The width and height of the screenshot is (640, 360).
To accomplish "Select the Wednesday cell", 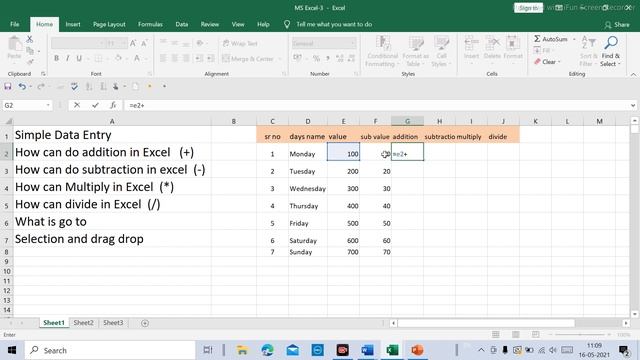I will click(x=308, y=187).
